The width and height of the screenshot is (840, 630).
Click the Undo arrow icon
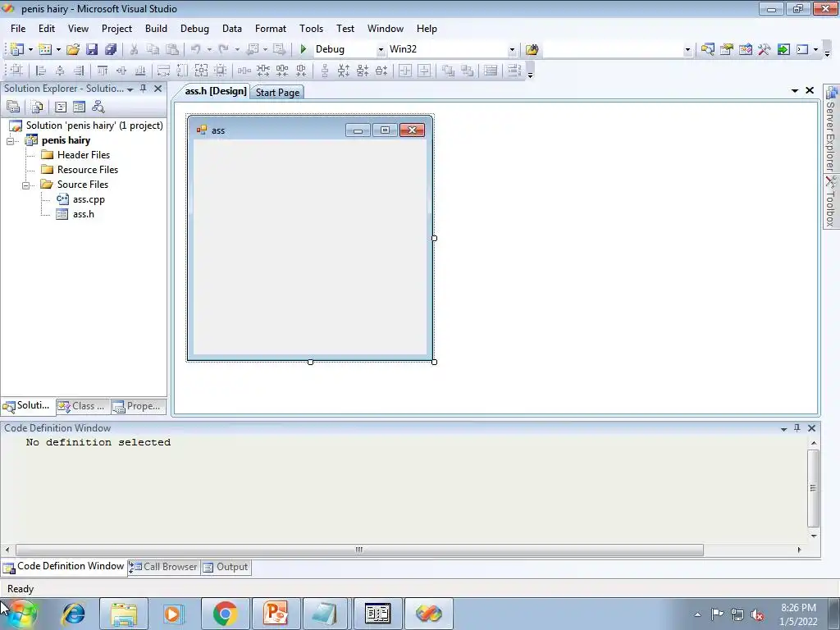[x=195, y=49]
